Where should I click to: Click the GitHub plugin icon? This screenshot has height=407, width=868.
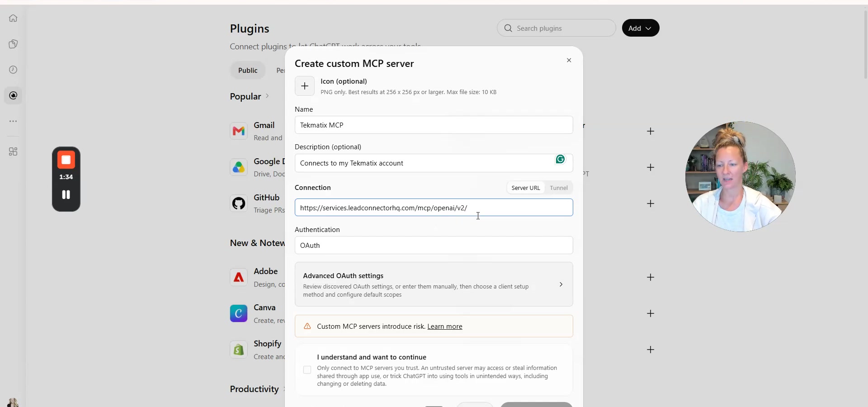pos(239,203)
